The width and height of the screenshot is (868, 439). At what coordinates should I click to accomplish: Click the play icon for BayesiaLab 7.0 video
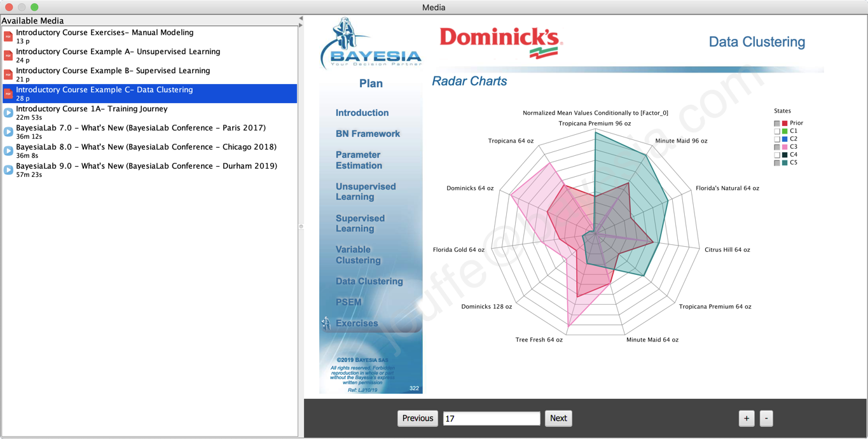[8, 132]
